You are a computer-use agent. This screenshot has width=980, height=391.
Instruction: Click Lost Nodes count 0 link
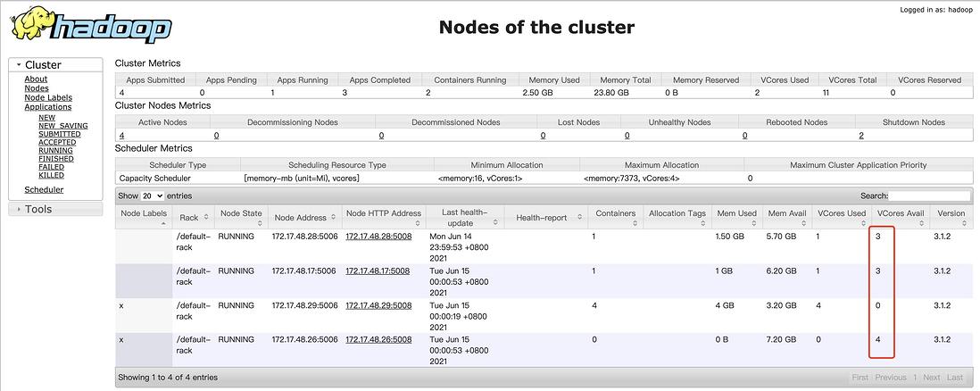(x=544, y=135)
